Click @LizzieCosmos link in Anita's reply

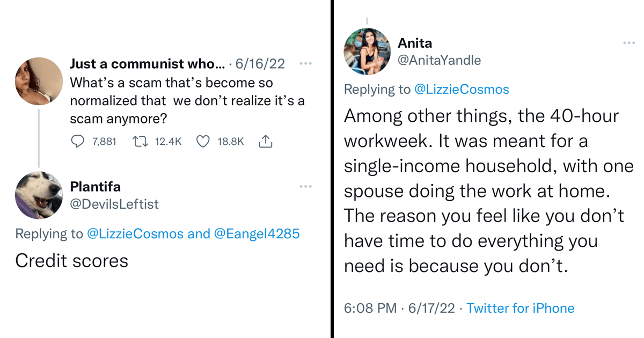pos(462,89)
